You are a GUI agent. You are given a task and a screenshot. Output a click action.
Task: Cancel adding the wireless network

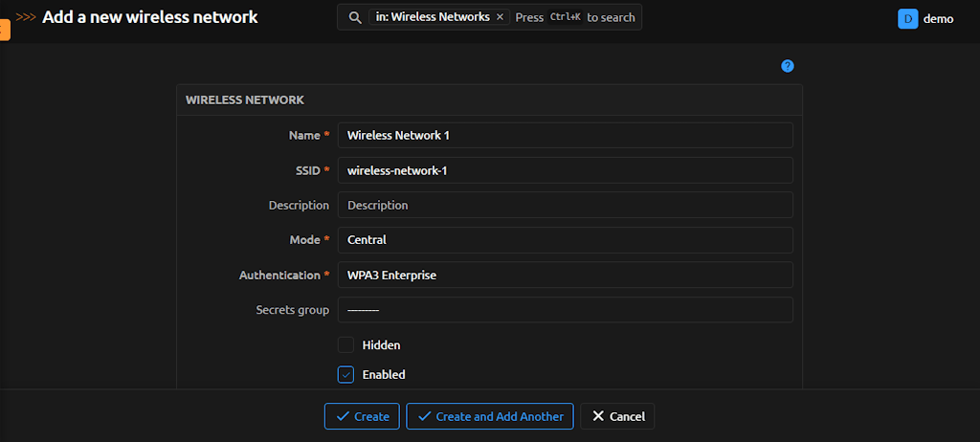point(617,416)
